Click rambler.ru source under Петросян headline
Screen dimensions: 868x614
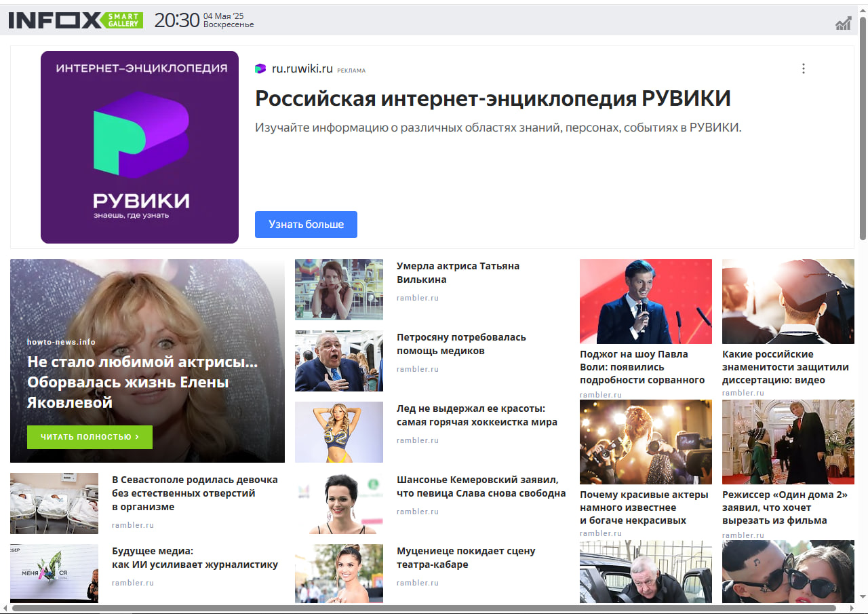coord(418,369)
